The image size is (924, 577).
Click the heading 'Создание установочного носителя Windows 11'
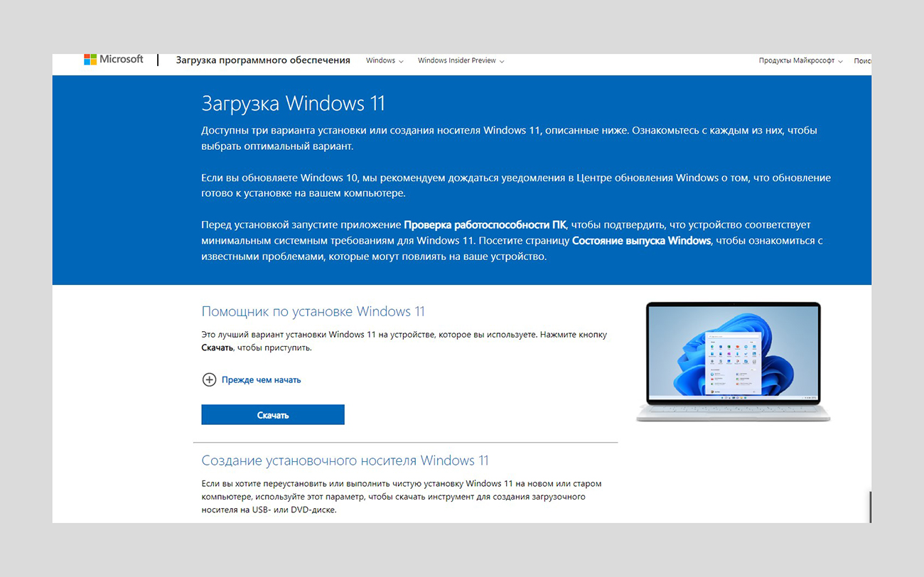coord(345,460)
